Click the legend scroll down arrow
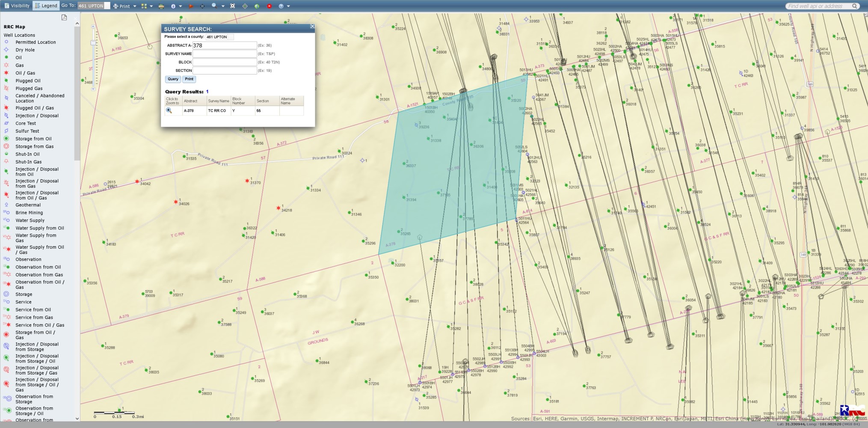The width and height of the screenshot is (868, 428). 77,419
